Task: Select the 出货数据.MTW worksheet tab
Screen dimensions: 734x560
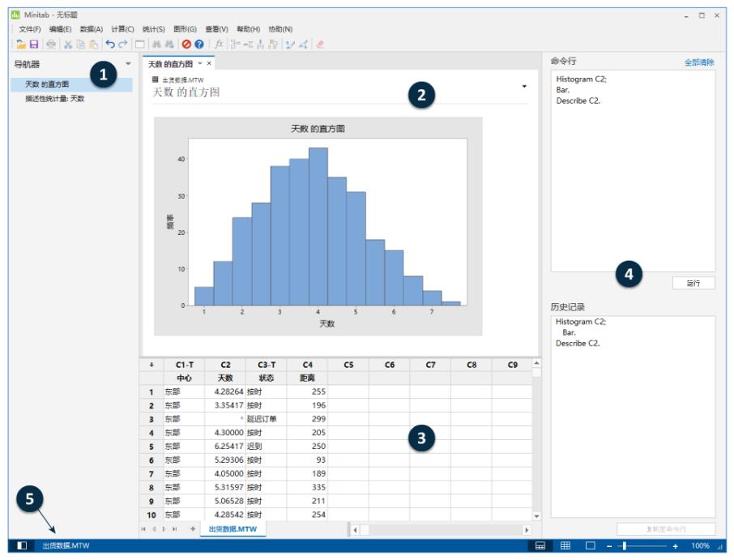Action: pyautogui.click(x=233, y=529)
